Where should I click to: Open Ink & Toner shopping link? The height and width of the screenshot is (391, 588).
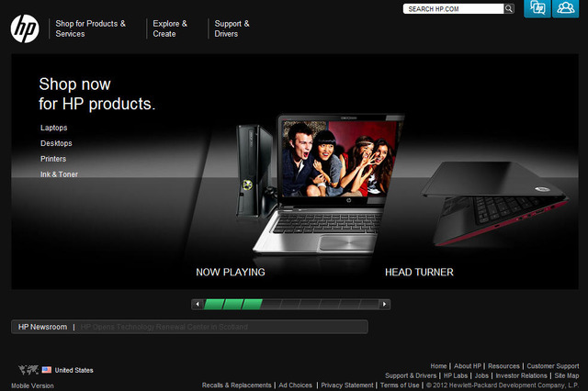[x=59, y=174]
